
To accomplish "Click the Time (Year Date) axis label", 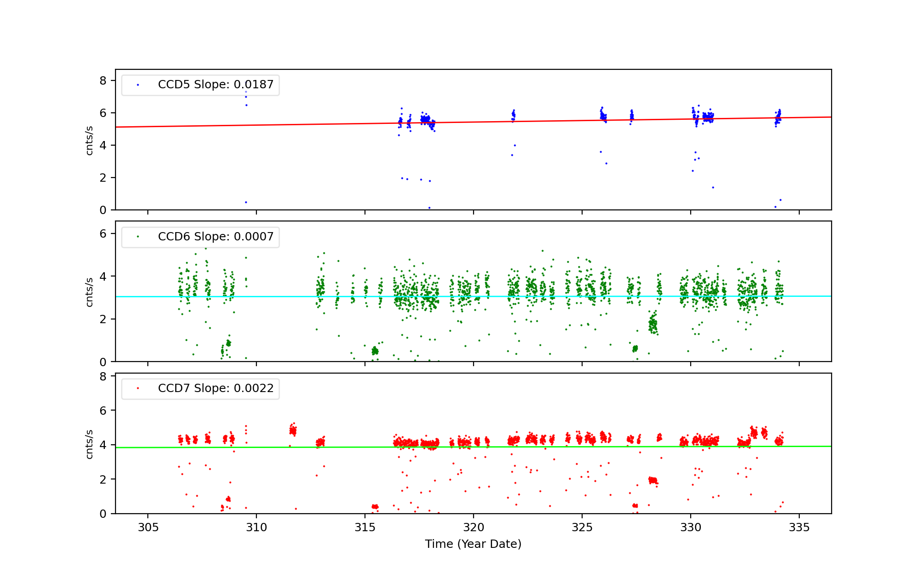I will 473,544.
